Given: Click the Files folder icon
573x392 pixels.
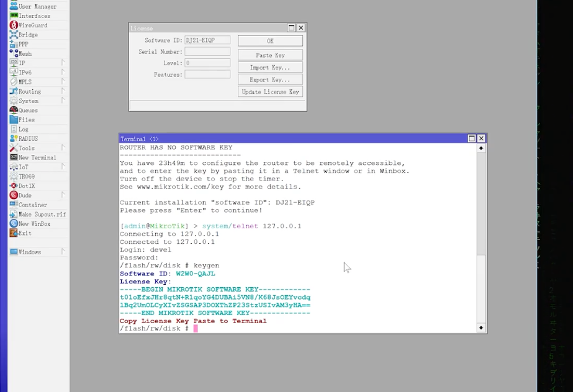Looking at the screenshot, I should [x=14, y=120].
